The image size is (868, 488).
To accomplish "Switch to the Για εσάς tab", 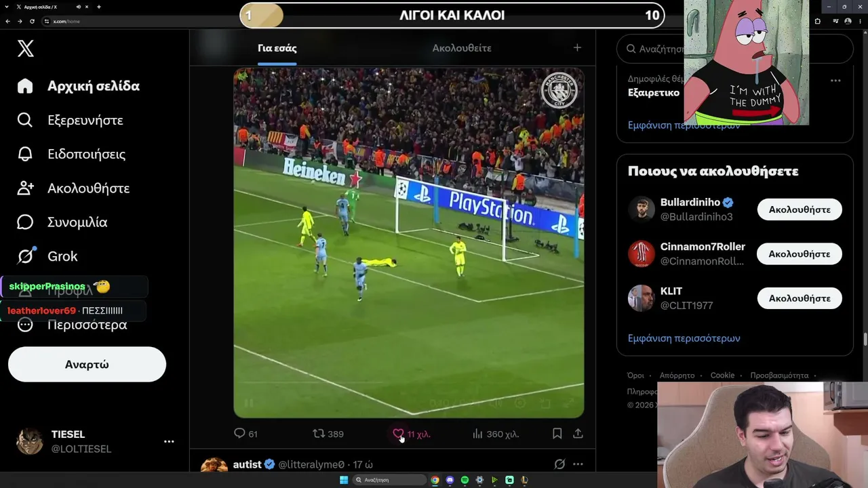I will point(277,48).
